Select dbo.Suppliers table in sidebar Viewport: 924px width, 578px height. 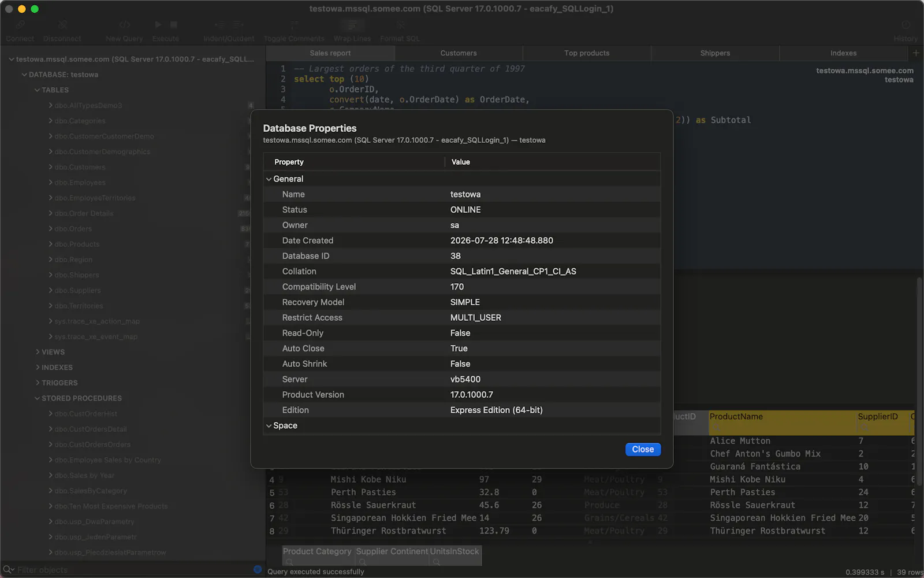pos(77,290)
